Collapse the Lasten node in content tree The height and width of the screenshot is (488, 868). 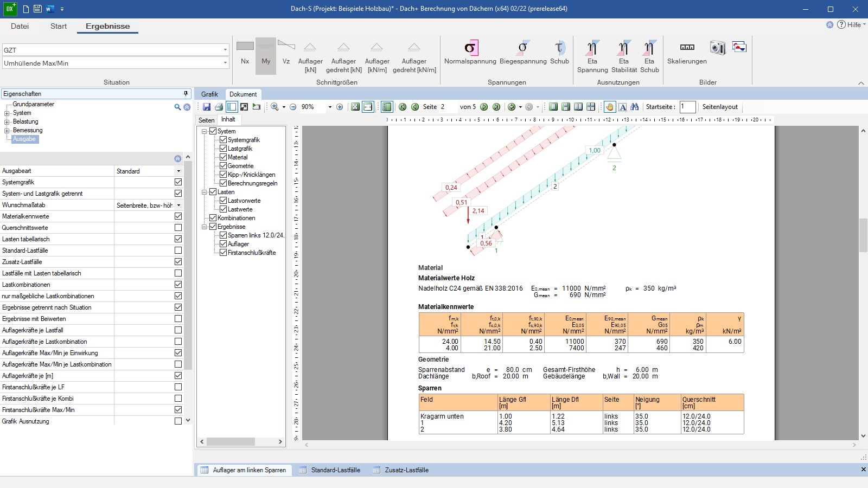pyautogui.click(x=205, y=192)
